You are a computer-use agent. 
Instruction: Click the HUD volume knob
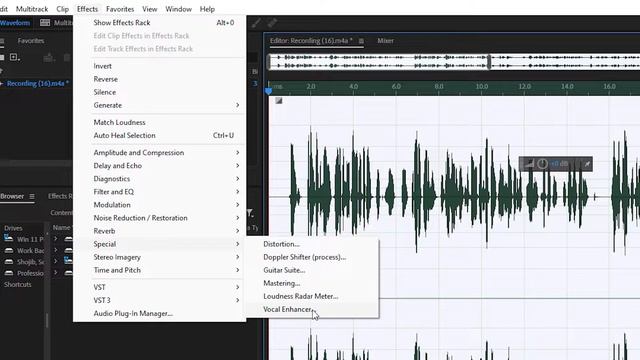click(542, 164)
